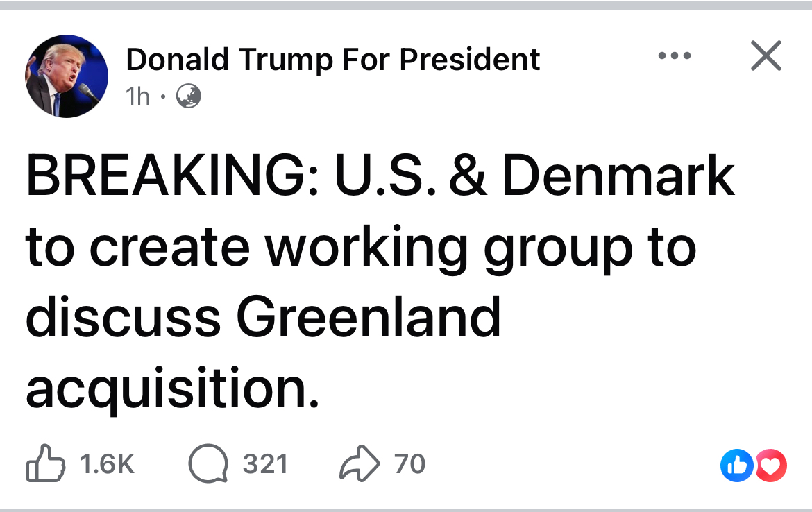Dismiss the post with the X button
The width and height of the screenshot is (812, 512).
click(x=766, y=56)
